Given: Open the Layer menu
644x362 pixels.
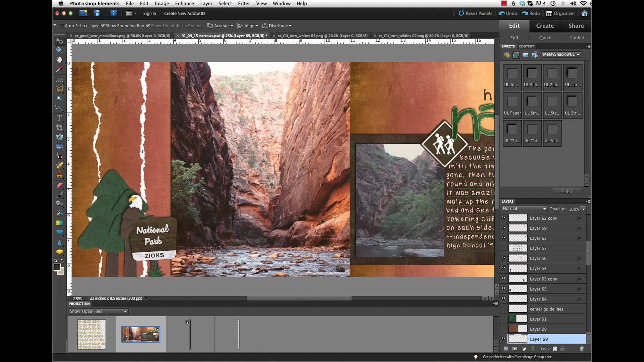Looking at the screenshot, I should pos(206,4).
